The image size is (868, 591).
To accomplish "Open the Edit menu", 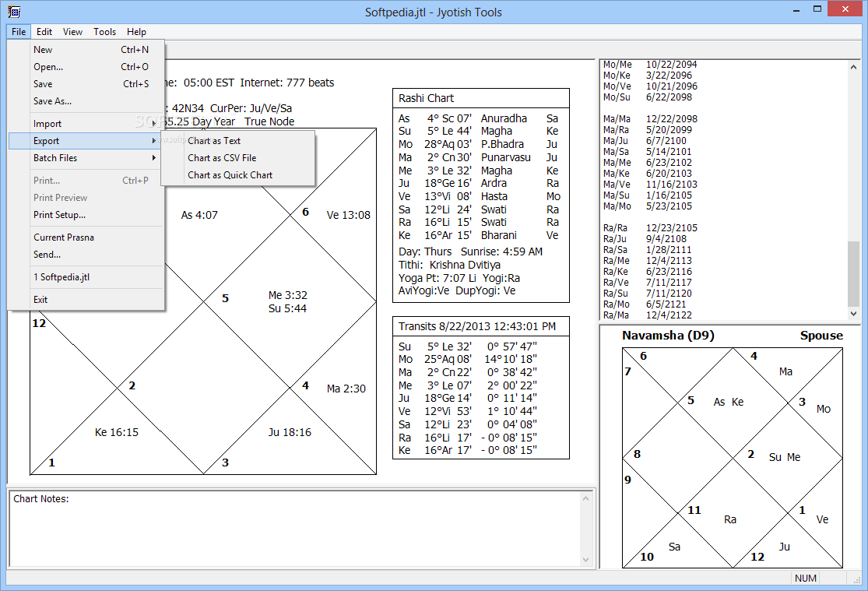I will point(44,32).
